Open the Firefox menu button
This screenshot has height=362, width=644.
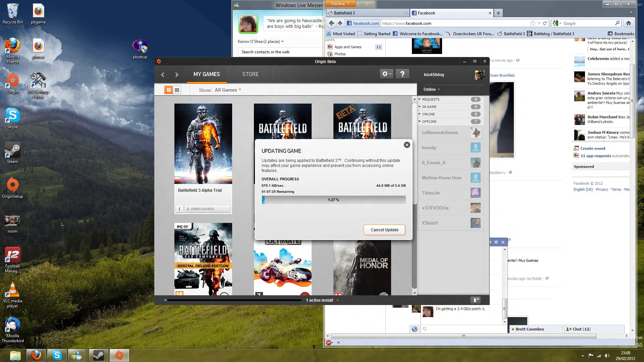tap(340, 4)
